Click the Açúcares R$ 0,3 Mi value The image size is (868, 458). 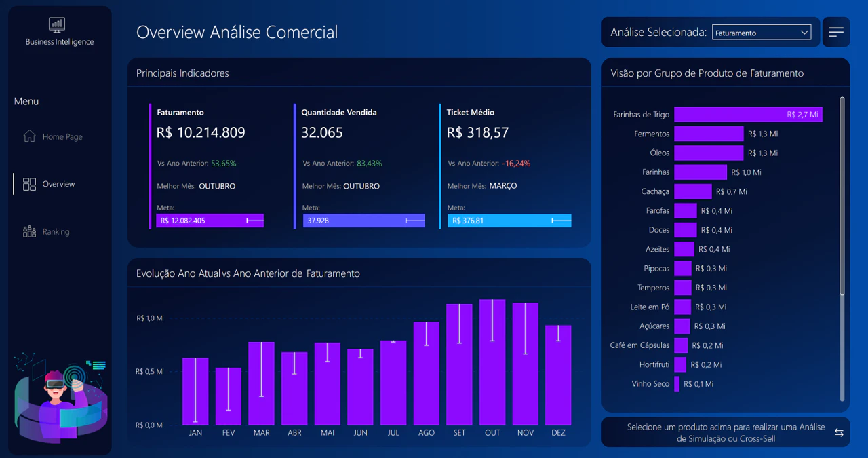(709, 326)
